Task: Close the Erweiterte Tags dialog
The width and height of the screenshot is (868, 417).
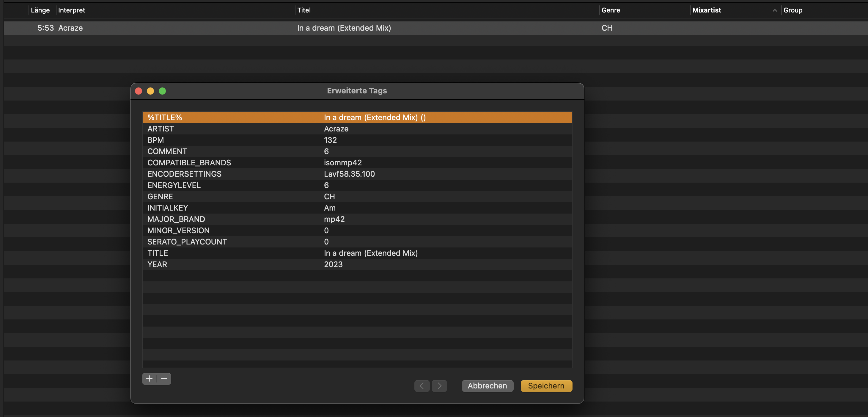Action: [x=139, y=91]
